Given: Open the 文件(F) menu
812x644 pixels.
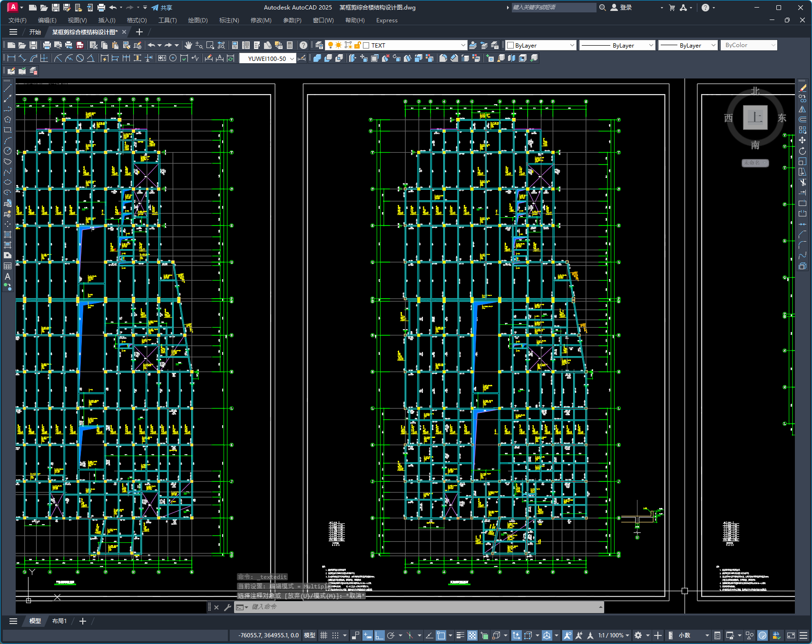Looking at the screenshot, I should click(18, 20).
